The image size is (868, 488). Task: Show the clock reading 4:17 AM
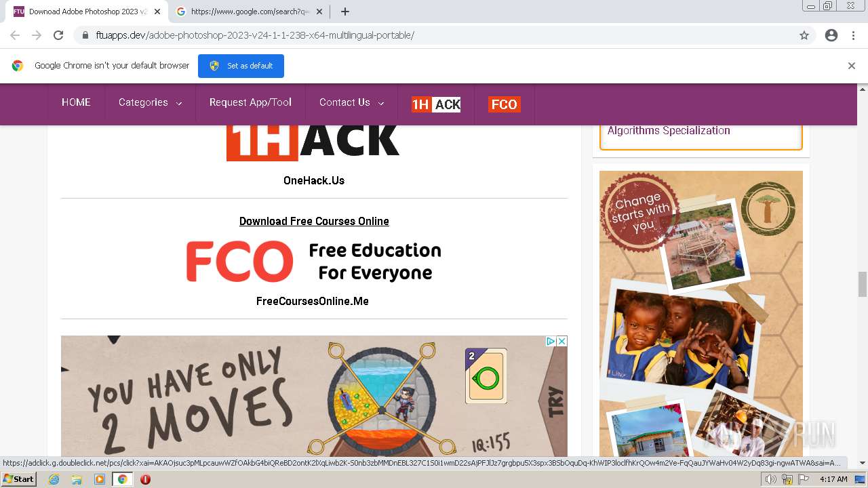(833, 479)
